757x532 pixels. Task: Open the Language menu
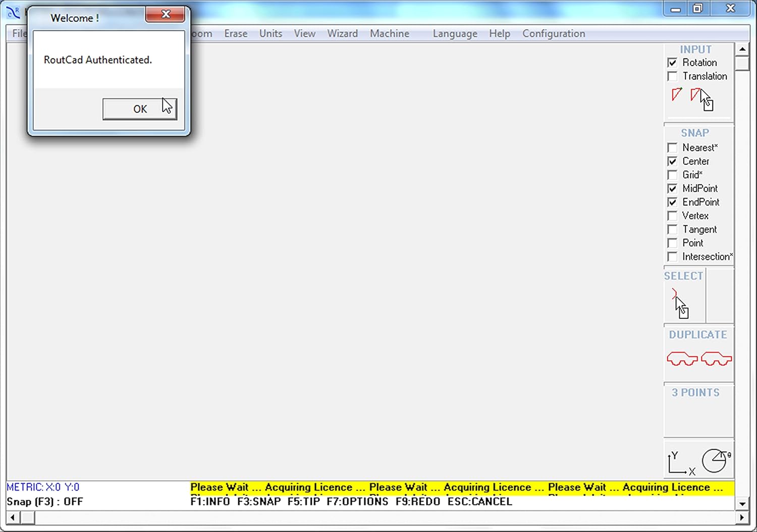(455, 34)
